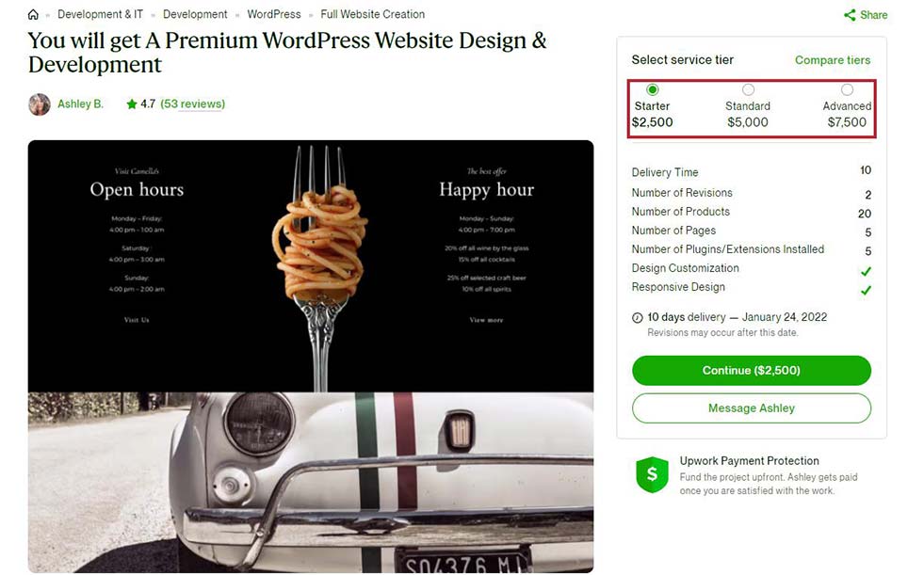Click the pasta fork preview image
Viewport: 924px width, 575px height.
[x=311, y=266]
